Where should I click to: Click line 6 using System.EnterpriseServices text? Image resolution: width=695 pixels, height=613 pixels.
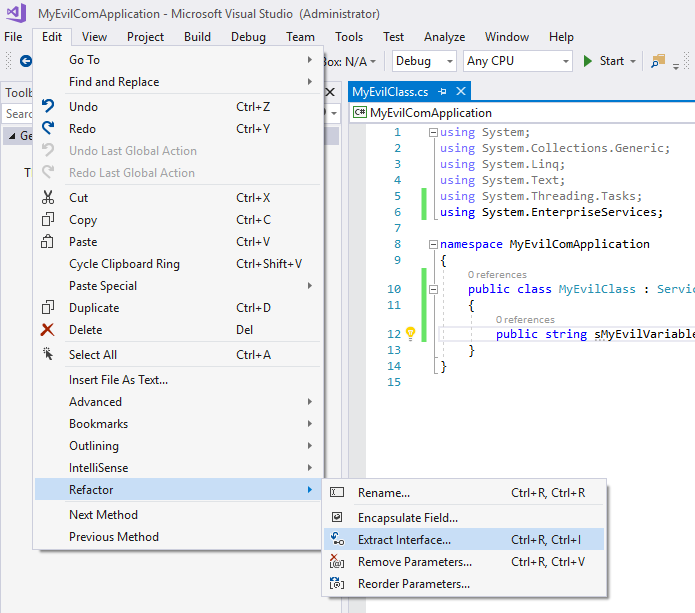click(551, 212)
